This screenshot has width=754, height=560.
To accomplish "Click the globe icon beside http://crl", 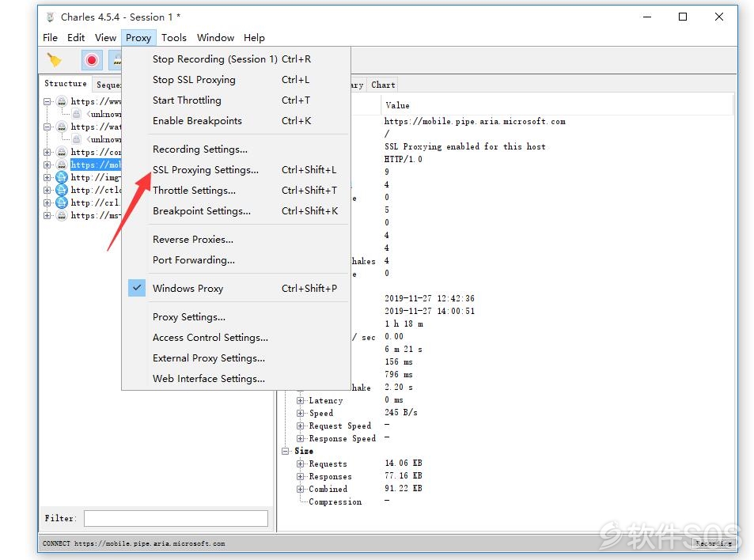I will [62, 202].
